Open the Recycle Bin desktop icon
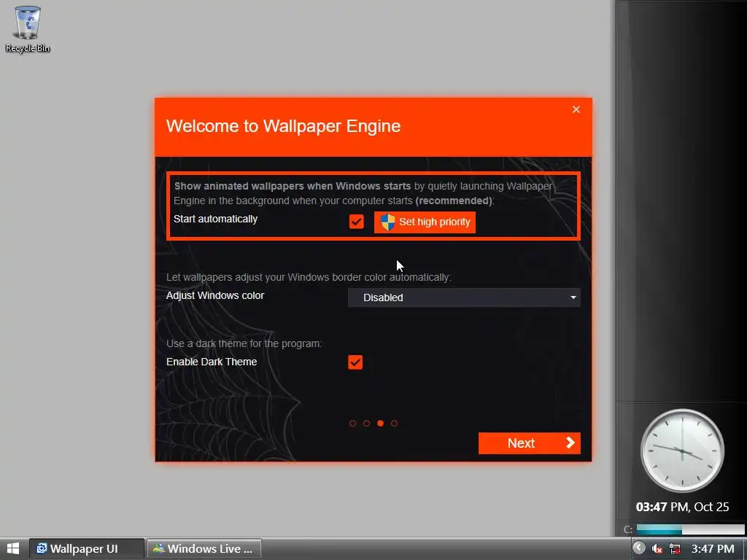Viewport: 747px width, 560px height. 27,28
